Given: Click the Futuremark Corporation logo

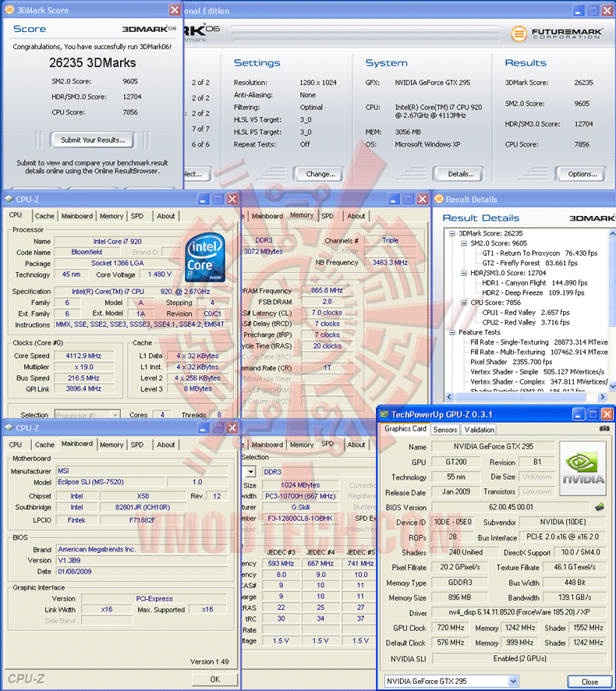Looking at the screenshot, I should [557, 34].
